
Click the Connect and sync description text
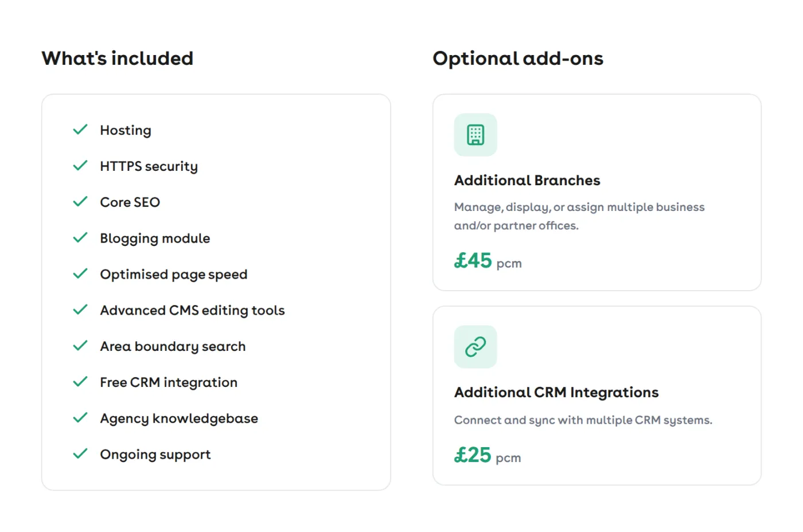pyautogui.click(x=583, y=420)
